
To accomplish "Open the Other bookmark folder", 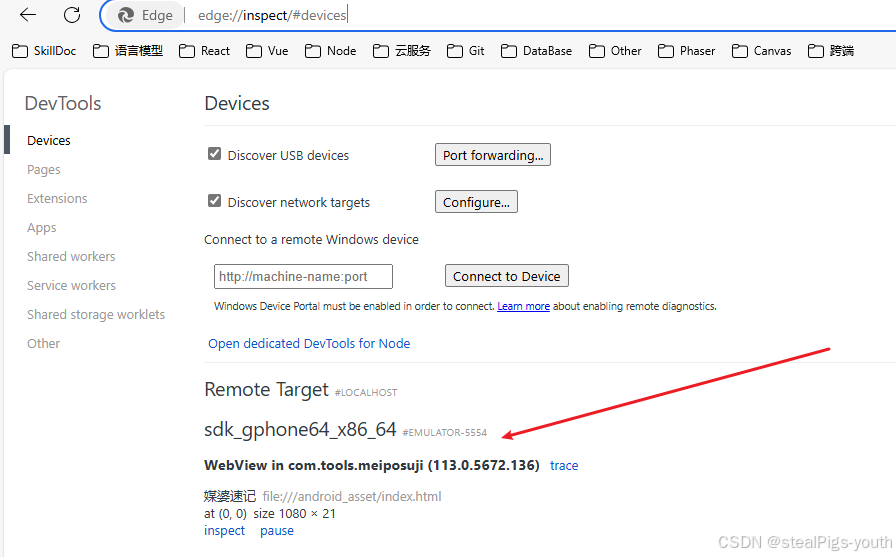I will 615,51.
